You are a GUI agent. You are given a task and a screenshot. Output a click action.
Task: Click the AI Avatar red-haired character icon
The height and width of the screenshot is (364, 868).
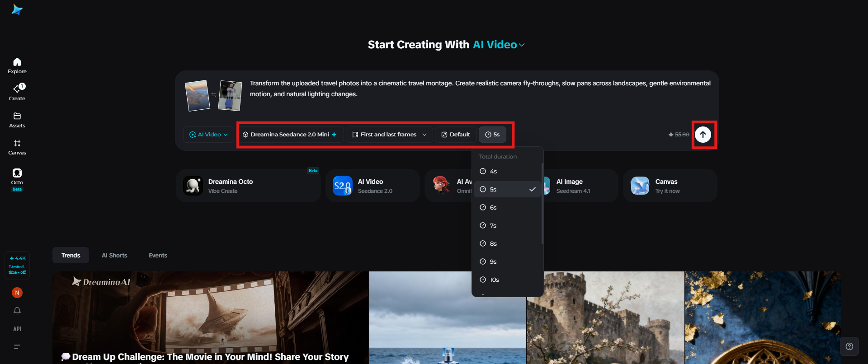pos(442,186)
